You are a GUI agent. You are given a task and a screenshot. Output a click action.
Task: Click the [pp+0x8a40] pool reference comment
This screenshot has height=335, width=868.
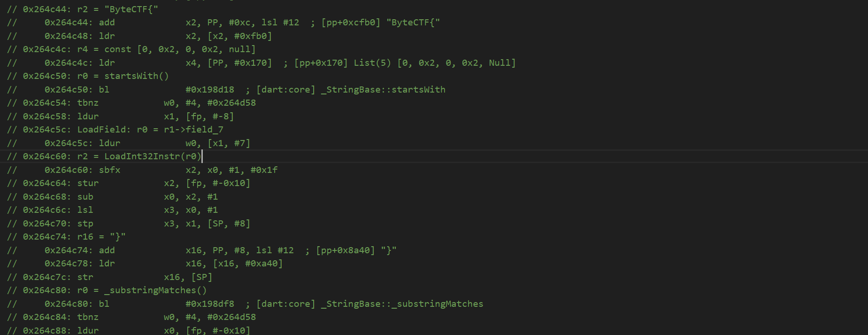point(346,250)
